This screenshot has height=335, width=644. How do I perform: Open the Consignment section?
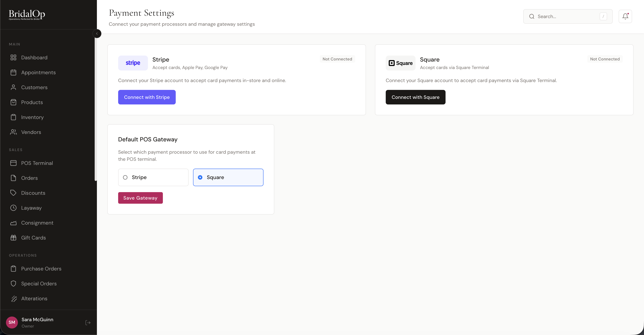[x=37, y=223]
